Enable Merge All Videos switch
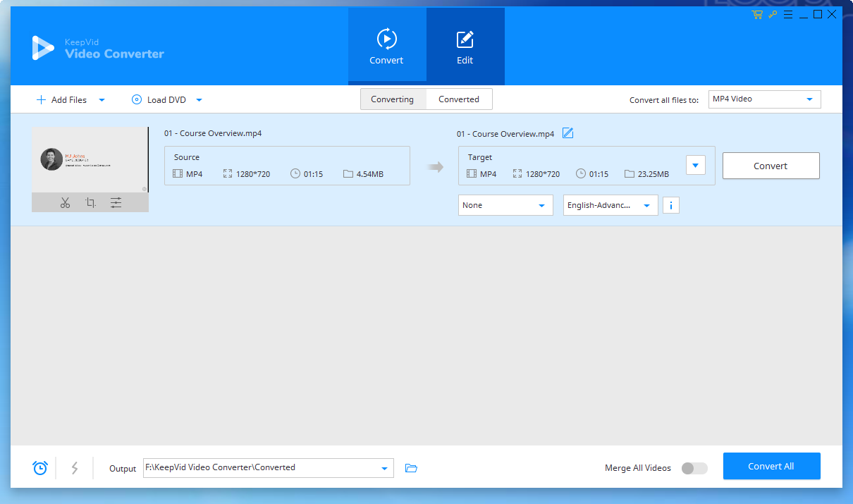Image resolution: width=853 pixels, height=504 pixels. [x=694, y=467]
